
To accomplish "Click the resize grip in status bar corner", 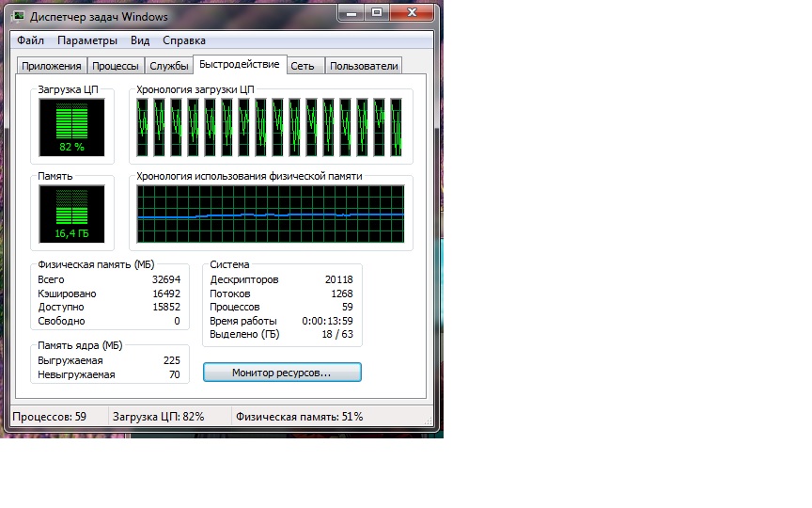I will tap(428, 421).
